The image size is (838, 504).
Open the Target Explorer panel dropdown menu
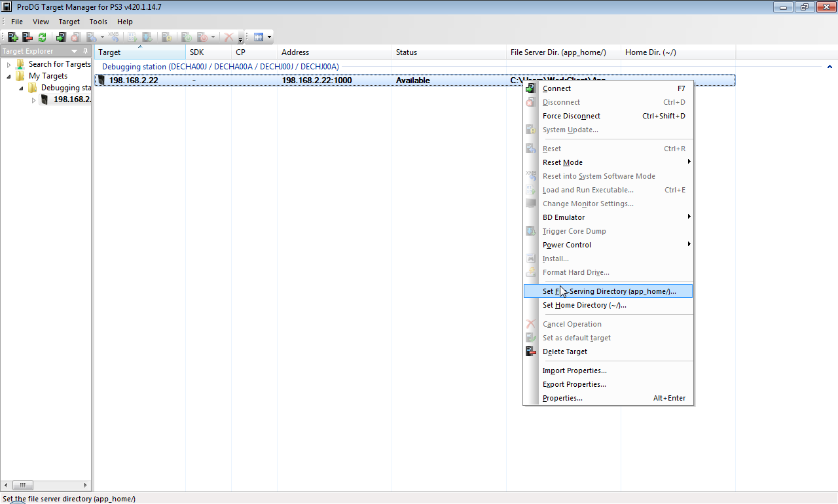[74, 51]
